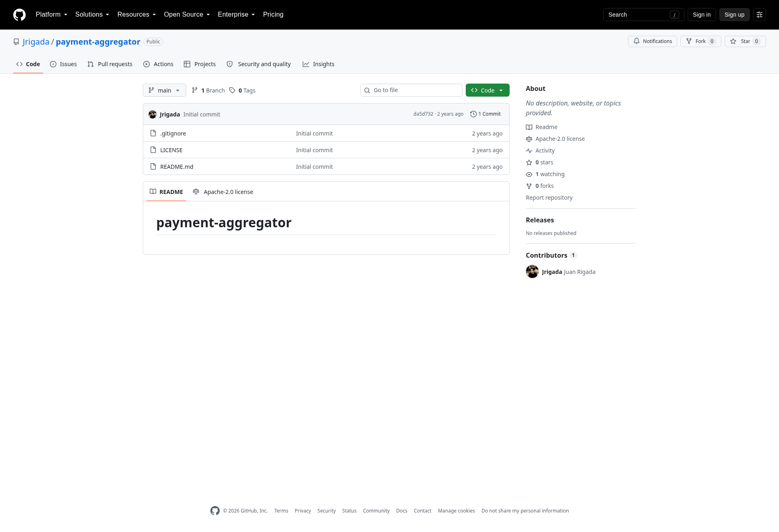Open the Insights tab
The width and height of the screenshot is (779, 532).
[318, 64]
